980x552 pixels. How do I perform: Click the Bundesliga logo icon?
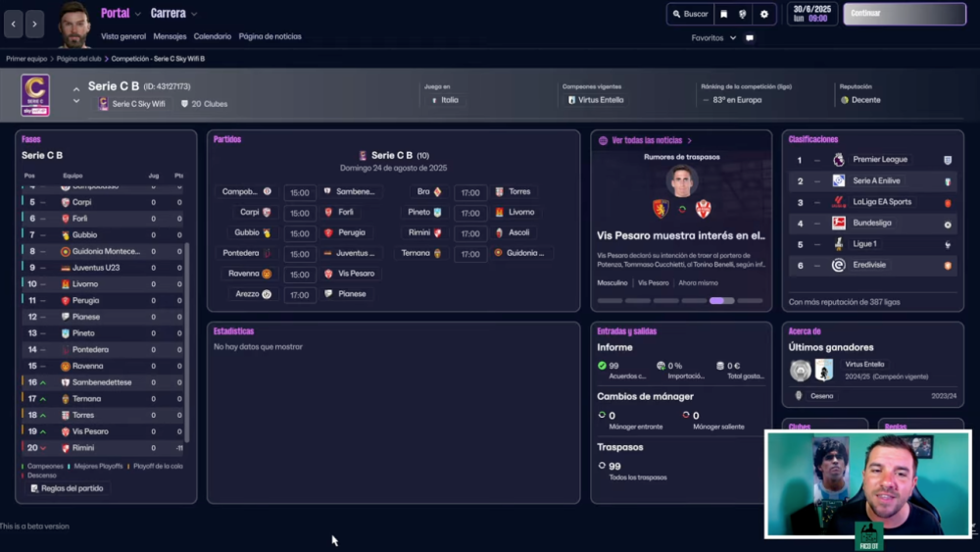tap(838, 224)
